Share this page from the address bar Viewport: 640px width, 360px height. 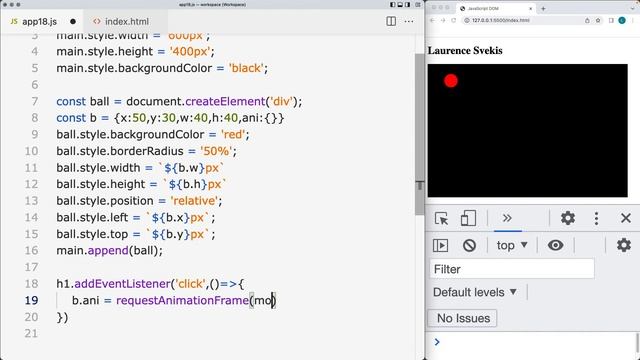(x=587, y=20)
